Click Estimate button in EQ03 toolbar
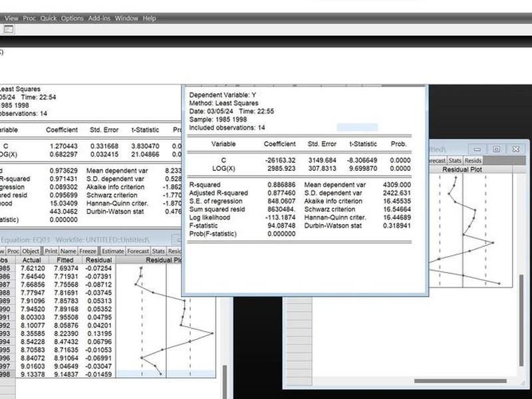 tap(113, 251)
